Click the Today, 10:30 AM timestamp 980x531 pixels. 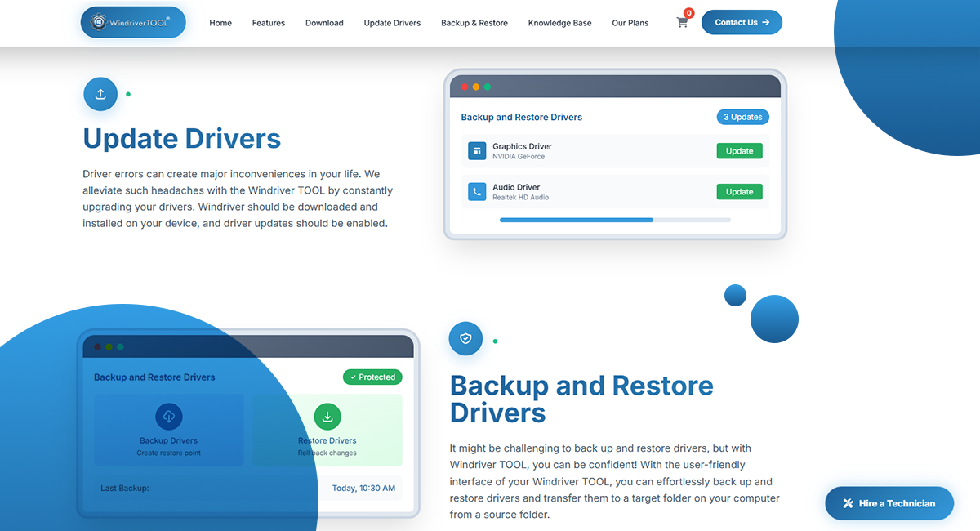[x=363, y=489]
